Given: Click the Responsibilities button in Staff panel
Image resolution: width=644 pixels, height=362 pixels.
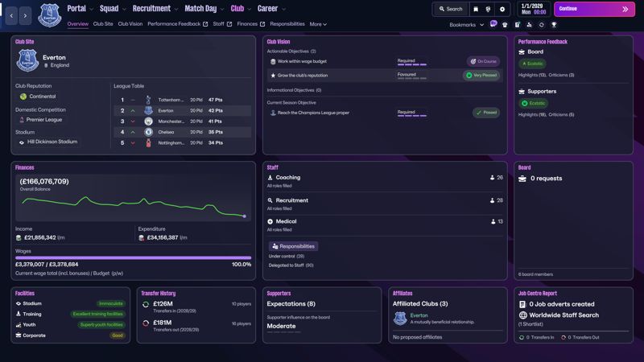Looking at the screenshot, I should click(x=293, y=246).
